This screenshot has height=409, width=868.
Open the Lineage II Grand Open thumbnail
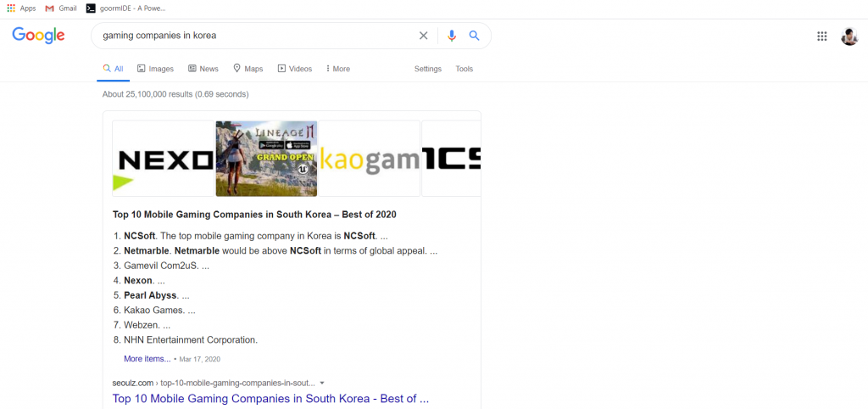(266, 159)
